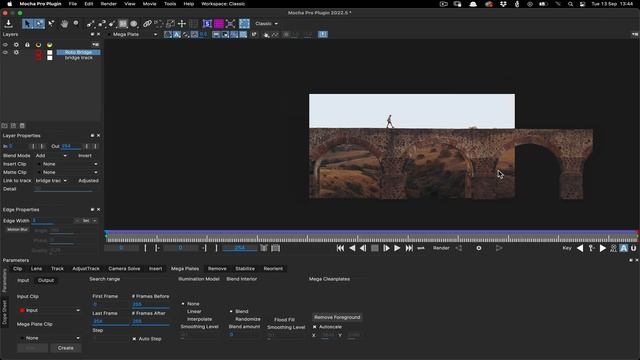Click the Attach layer link icon
This screenshot has height=360, width=640.
[147, 24]
